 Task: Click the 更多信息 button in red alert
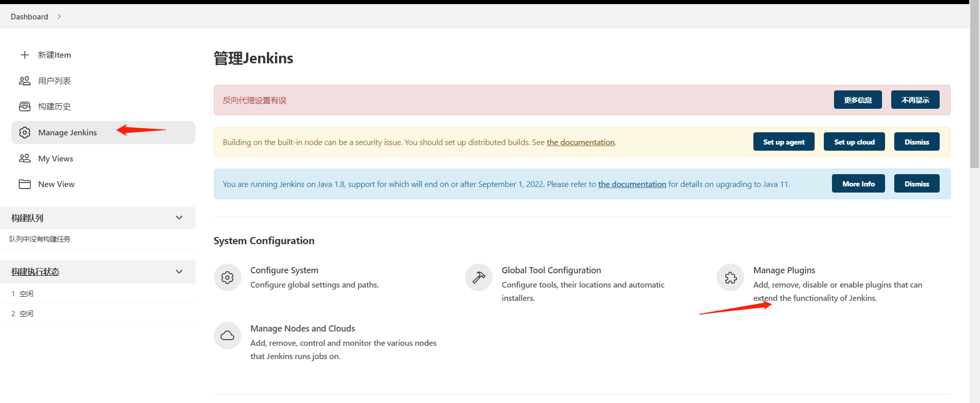point(857,100)
